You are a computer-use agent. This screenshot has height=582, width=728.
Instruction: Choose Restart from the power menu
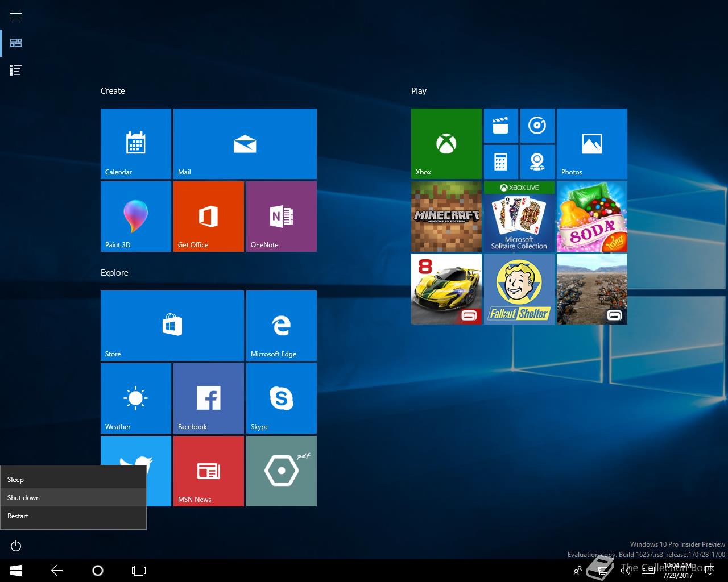pos(73,516)
